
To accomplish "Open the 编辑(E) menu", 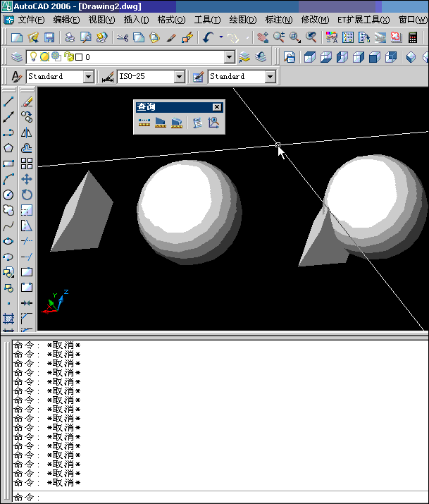I will [x=66, y=20].
